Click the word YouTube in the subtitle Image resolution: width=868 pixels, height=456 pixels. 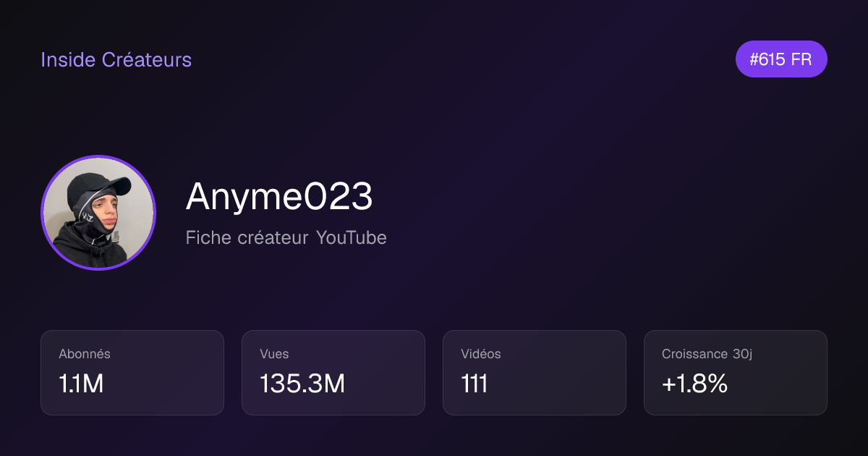pyautogui.click(x=351, y=237)
